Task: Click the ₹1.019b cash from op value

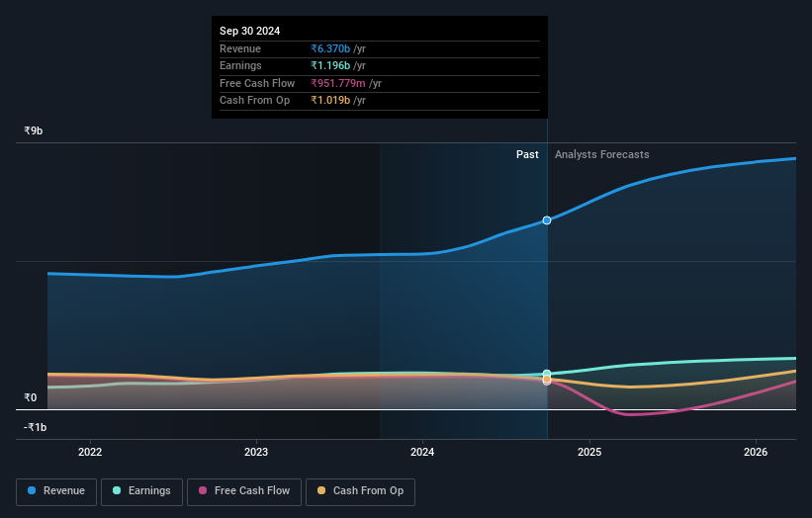Action: click(x=330, y=101)
